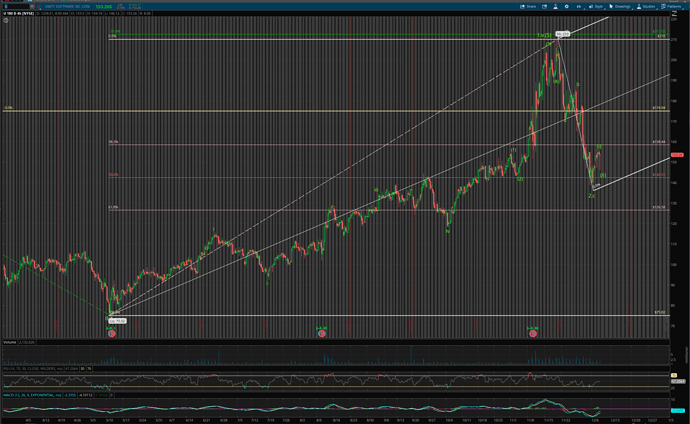690x424 pixels.
Task: Click the Hi: 210 price bubble at the chart peak
Action: click(562, 34)
